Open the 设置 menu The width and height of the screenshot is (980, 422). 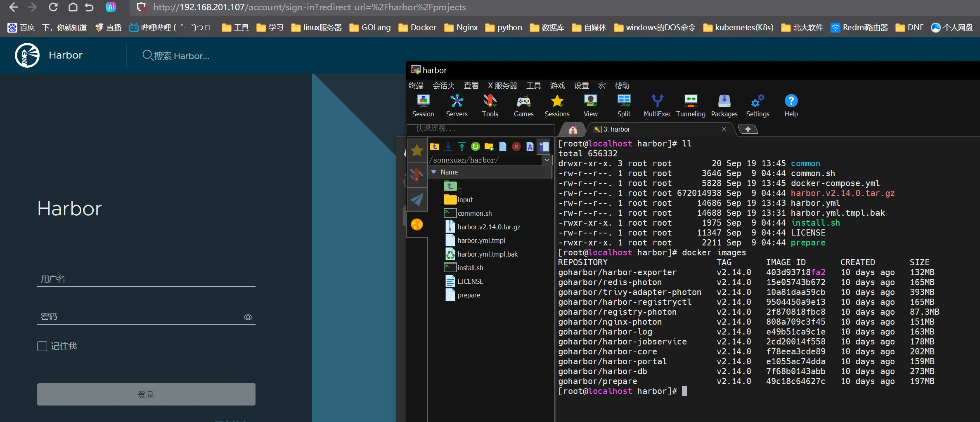[582, 85]
